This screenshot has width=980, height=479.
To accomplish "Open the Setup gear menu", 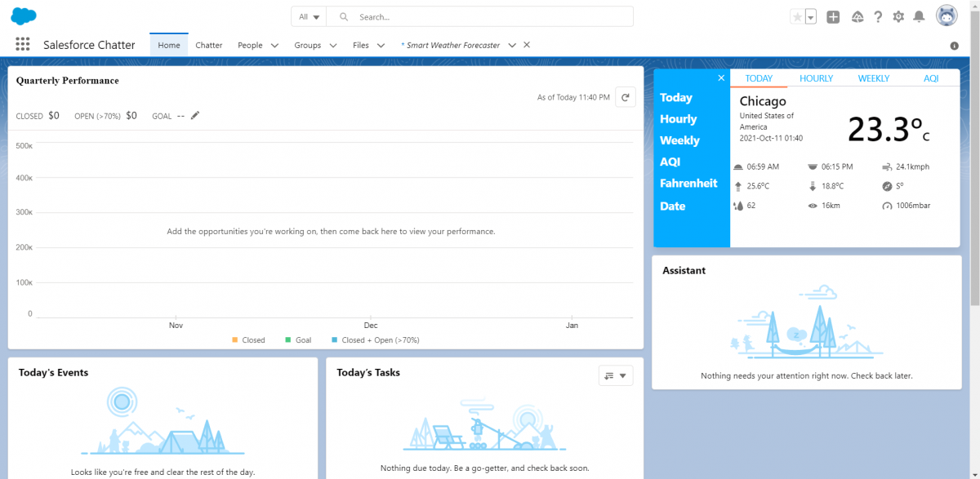I will (898, 17).
